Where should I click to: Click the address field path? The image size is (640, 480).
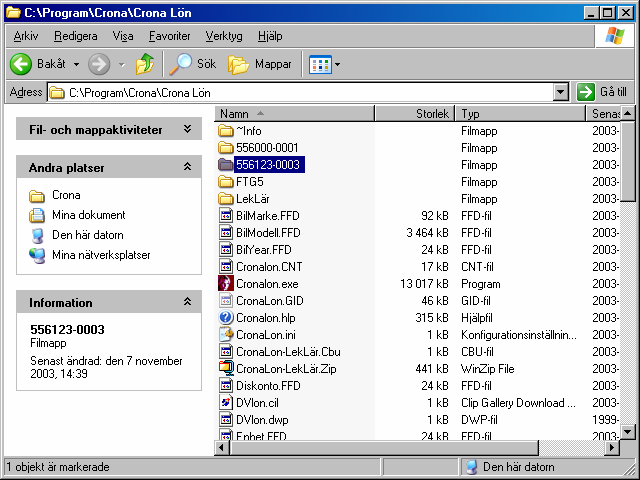click(x=140, y=93)
